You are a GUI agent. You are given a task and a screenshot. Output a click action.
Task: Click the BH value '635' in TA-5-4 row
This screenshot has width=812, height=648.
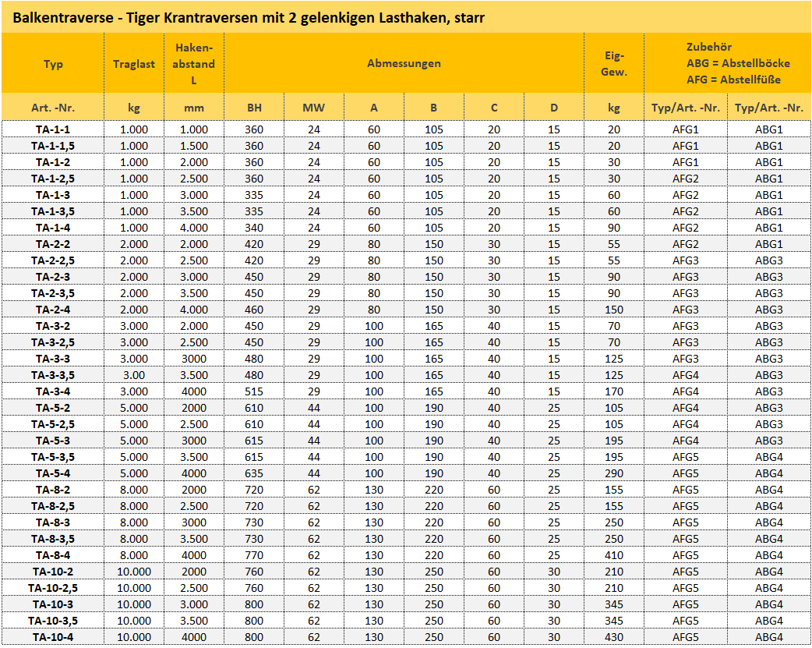254,473
